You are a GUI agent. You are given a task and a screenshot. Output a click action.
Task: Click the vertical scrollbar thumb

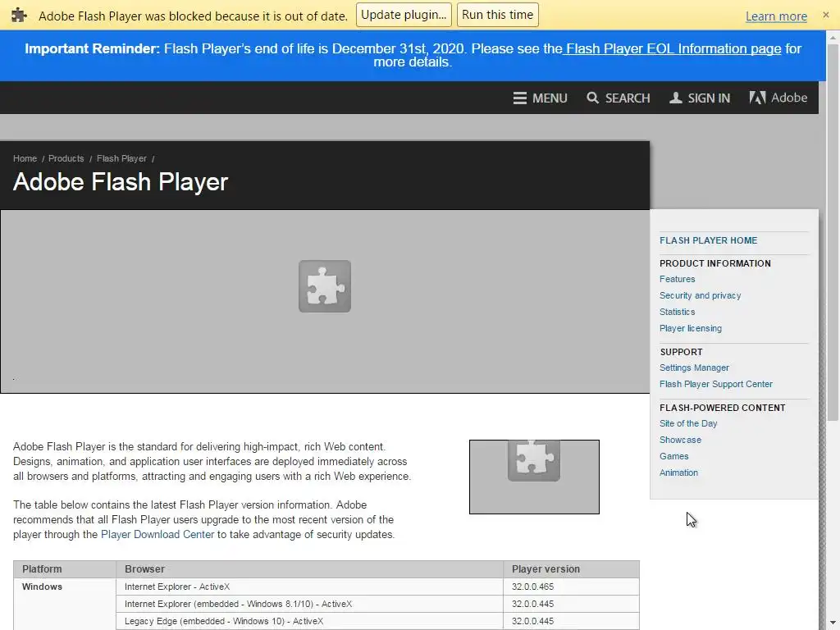point(833,233)
